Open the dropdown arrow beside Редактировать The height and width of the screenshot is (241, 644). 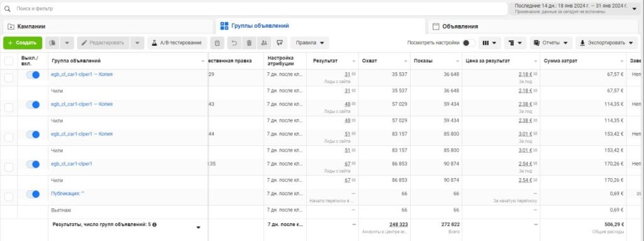(x=138, y=43)
